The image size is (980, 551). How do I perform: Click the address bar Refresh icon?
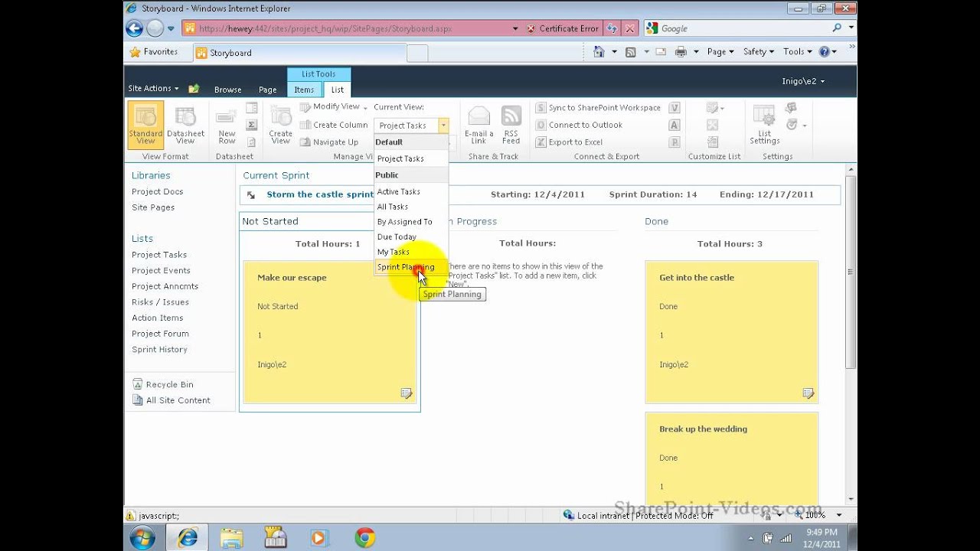point(612,28)
